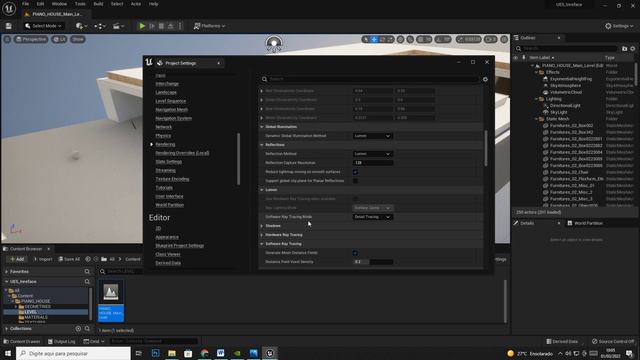Open Outliner settings gear icon
Viewport: 640px width, 360px height.
click(633, 49)
